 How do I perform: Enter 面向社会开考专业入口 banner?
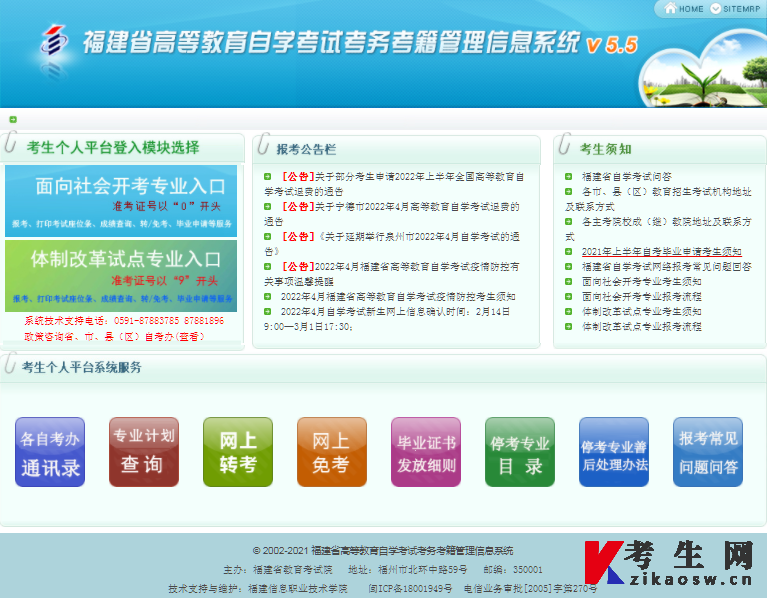coord(121,200)
